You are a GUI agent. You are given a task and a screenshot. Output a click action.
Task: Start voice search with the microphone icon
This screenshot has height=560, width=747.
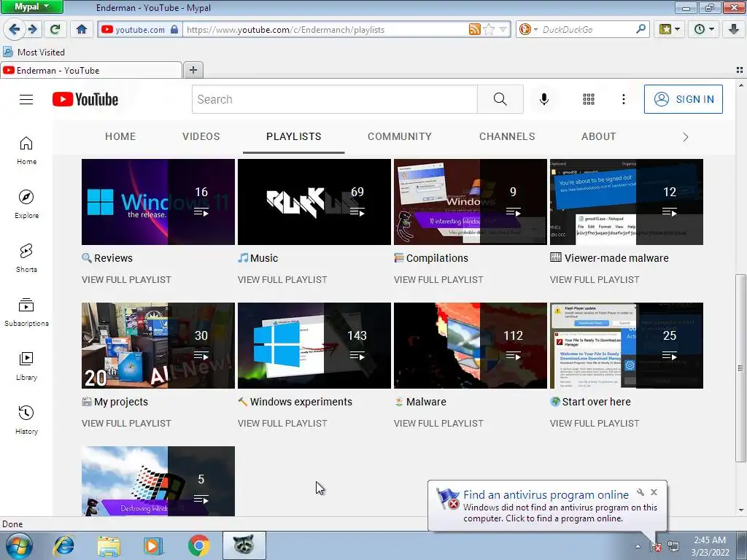pos(544,99)
